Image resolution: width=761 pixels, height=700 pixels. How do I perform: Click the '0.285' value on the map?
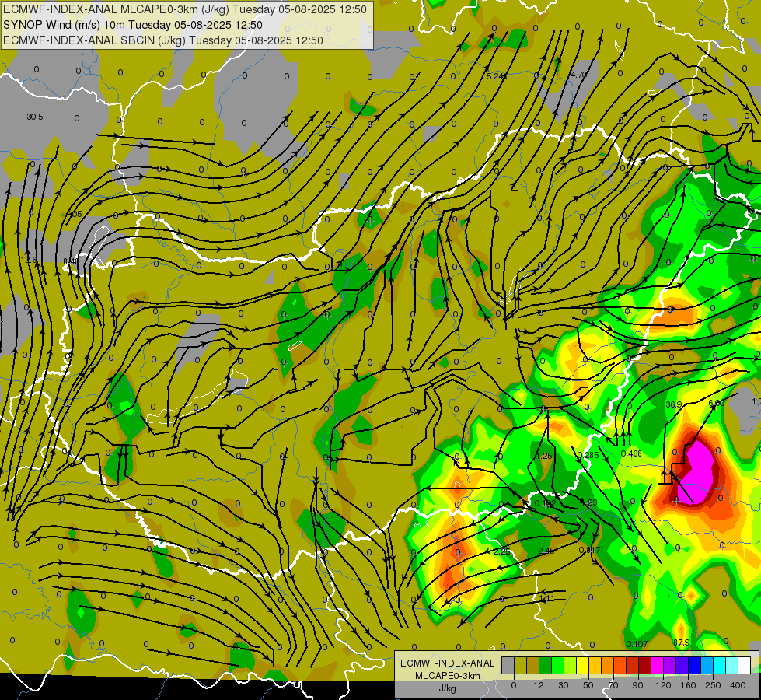[x=588, y=455]
